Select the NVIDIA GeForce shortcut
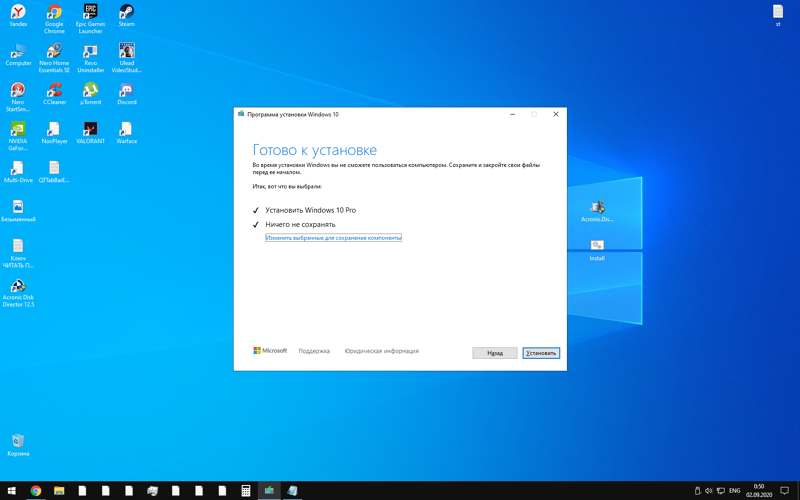 point(18,136)
